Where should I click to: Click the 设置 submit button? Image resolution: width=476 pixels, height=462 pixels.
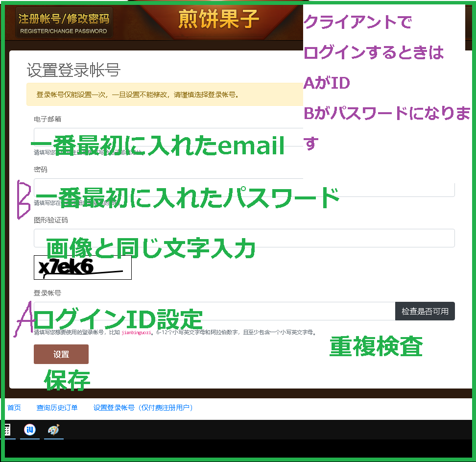[x=61, y=354]
